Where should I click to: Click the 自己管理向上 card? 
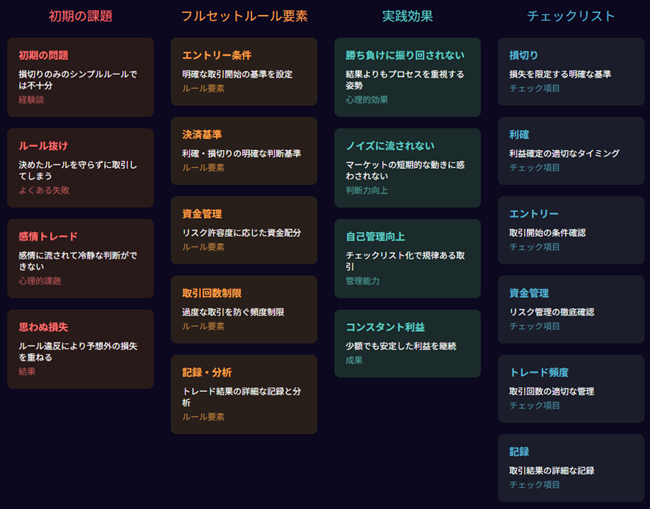tap(407, 259)
